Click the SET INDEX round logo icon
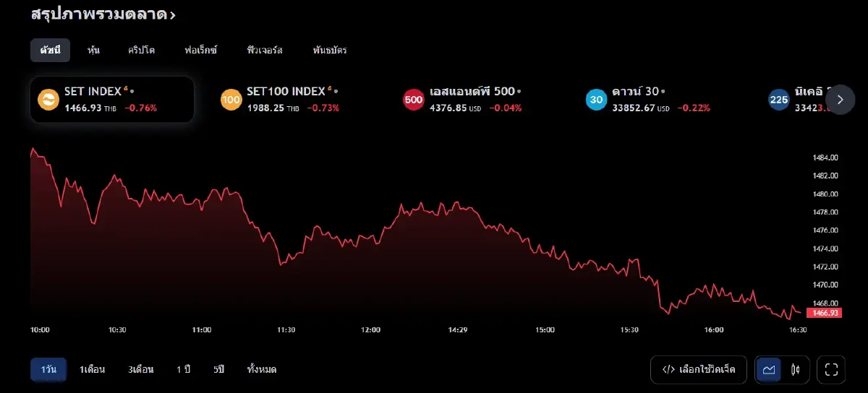Viewport: 868px width, 393px height. click(48, 100)
